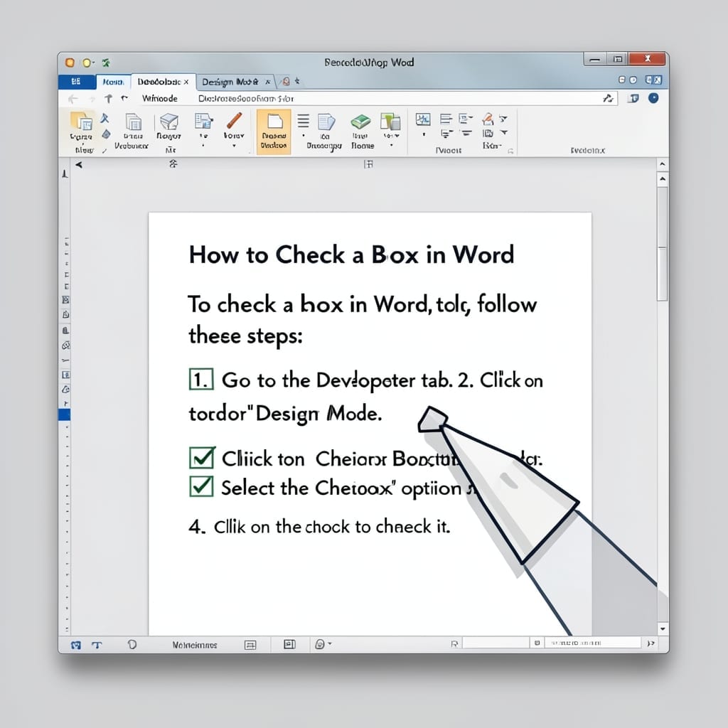Click the funnel filter icon in ribbon
The height and width of the screenshot is (728, 728).
[x=503, y=119]
